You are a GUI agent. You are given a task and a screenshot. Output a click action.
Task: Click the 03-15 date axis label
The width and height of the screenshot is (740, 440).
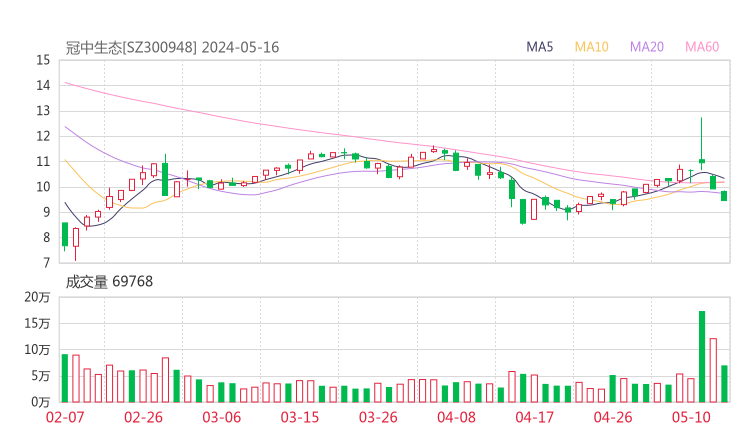(x=300, y=417)
